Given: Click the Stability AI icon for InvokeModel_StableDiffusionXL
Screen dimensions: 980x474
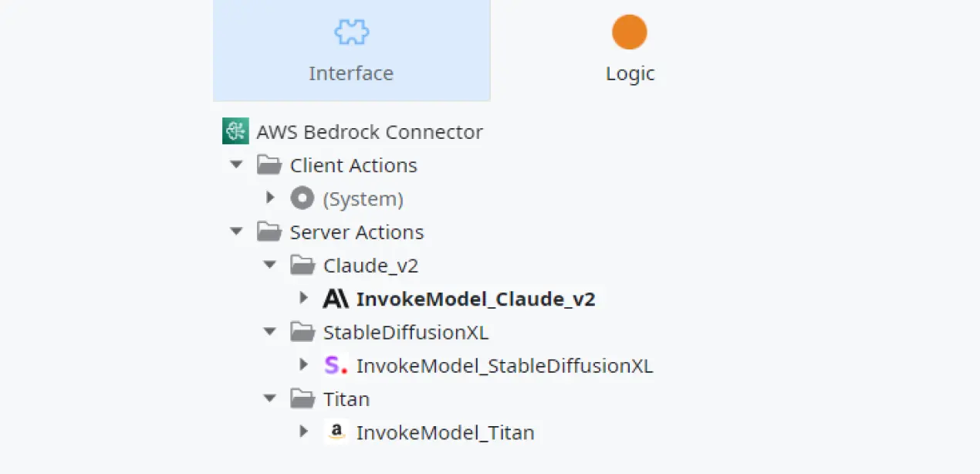Looking at the screenshot, I should click(x=335, y=364).
